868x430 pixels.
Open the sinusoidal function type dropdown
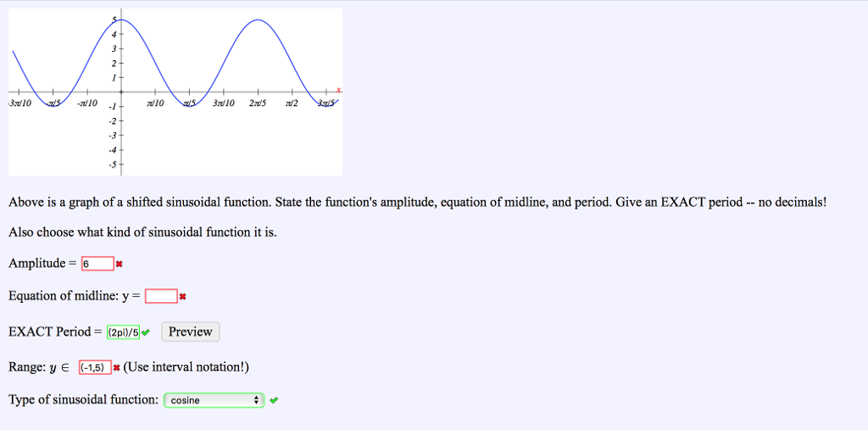pyautogui.click(x=214, y=400)
